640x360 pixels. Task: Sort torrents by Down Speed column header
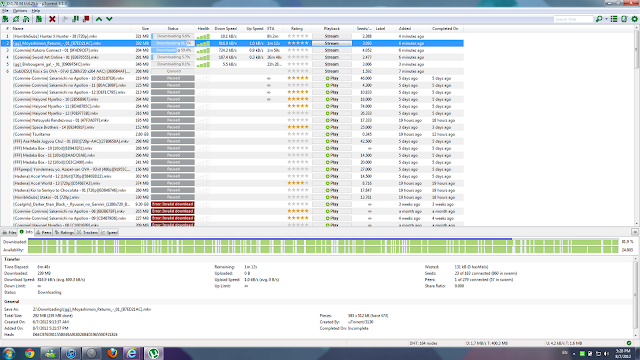click(225, 29)
